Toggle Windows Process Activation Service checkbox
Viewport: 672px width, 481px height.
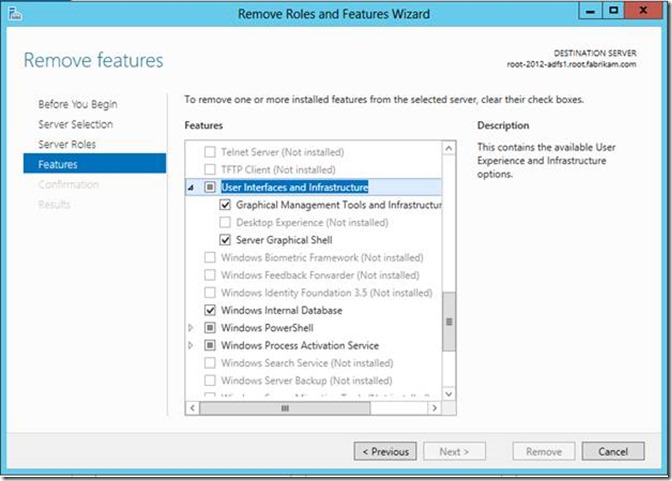[x=210, y=345]
